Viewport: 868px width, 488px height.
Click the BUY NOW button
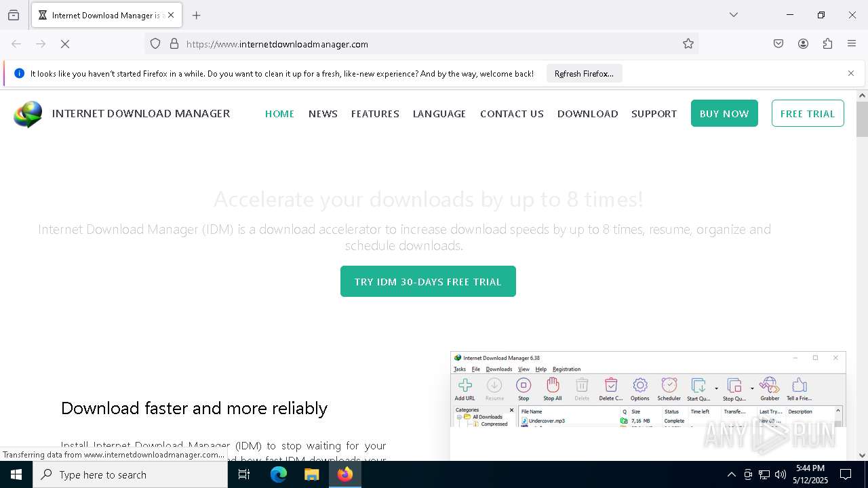click(x=724, y=113)
